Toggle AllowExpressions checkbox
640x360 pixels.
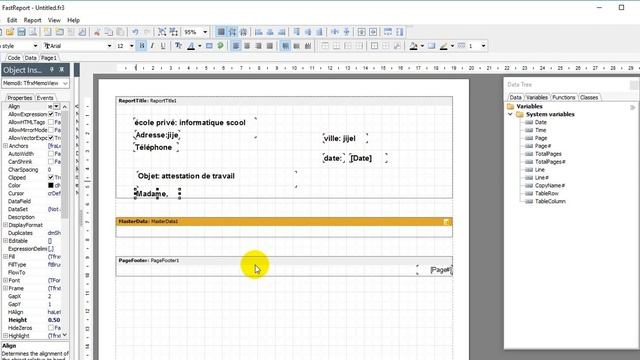point(51,114)
